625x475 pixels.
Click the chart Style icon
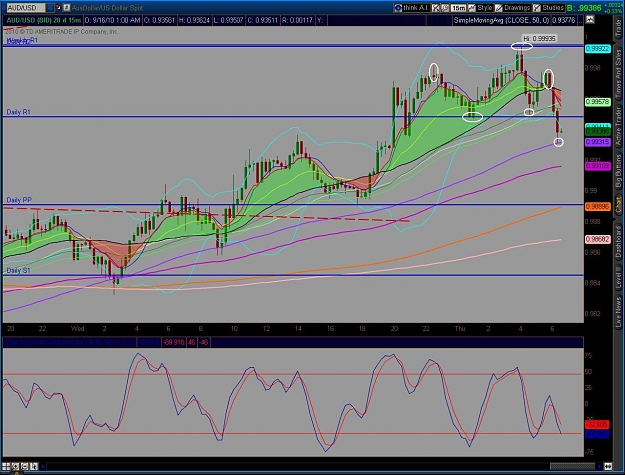point(472,8)
